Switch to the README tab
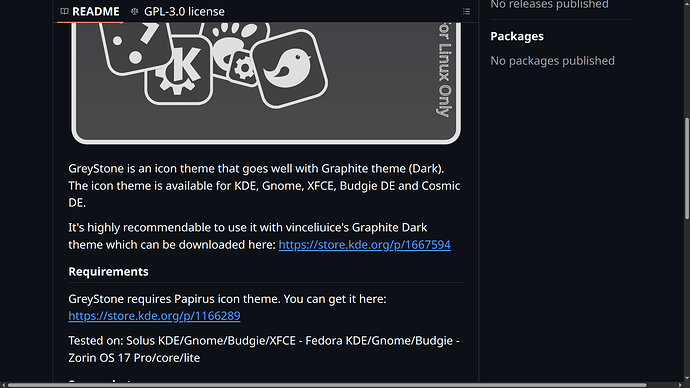This screenshot has width=690, height=388. (x=90, y=11)
